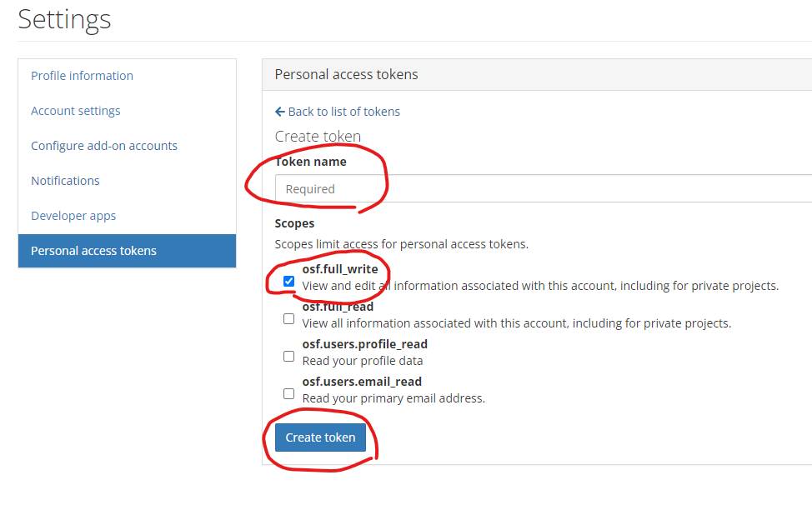Click the back arrow icon beside Back to list
This screenshot has height=510, width=812.
coord(280,112)
